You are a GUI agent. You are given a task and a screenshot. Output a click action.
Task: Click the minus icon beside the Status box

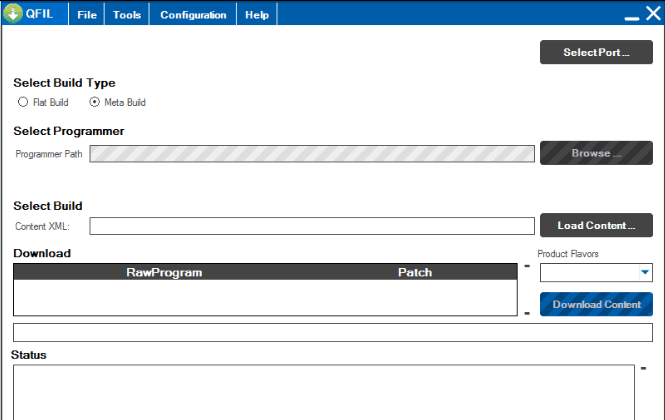pos(643,367)
